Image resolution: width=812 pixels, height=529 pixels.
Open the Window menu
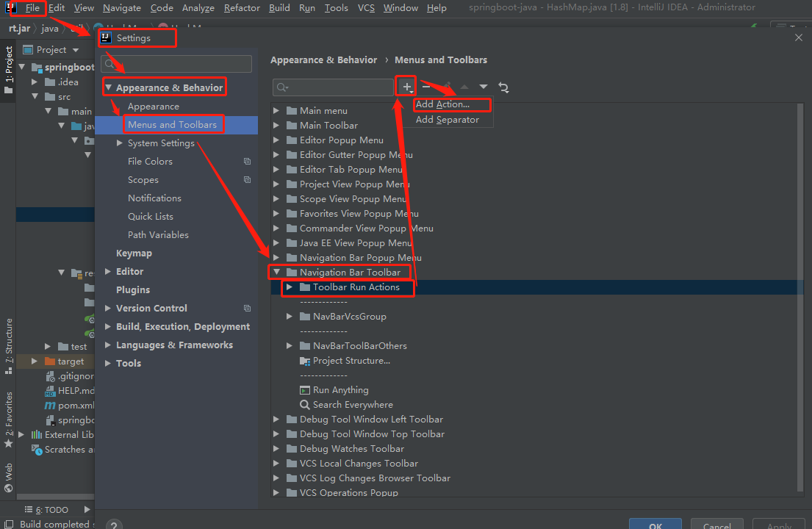pos(400,8)
